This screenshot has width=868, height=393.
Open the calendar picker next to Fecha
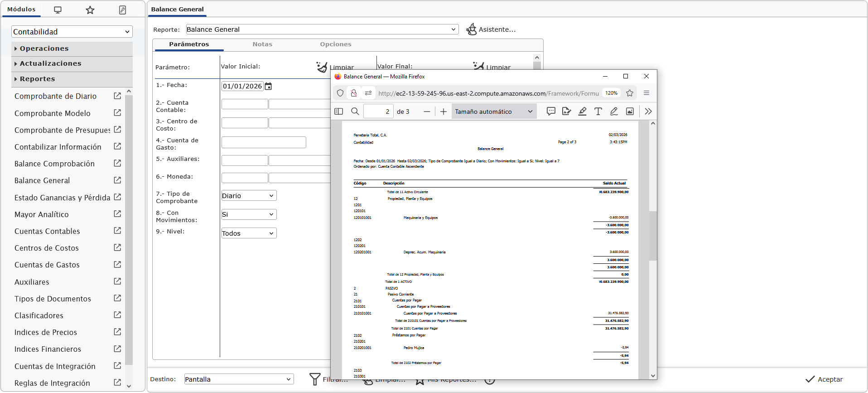click(268, 86)
